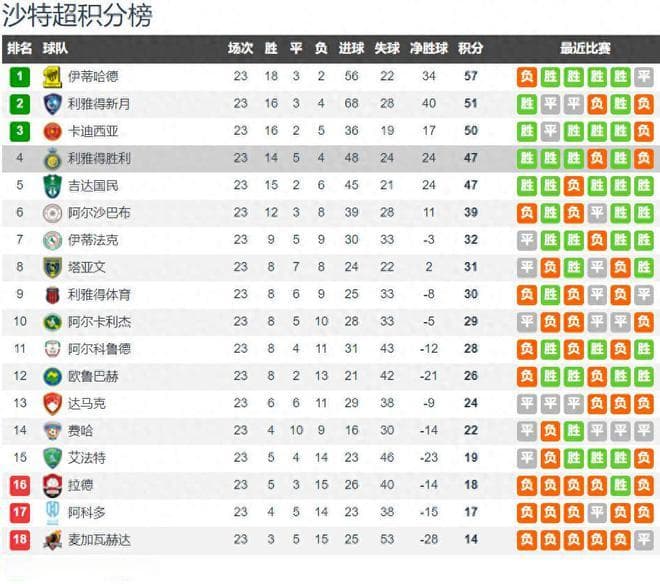
Task: Click the 达马克 red shield logo
Action: [52, 403]
